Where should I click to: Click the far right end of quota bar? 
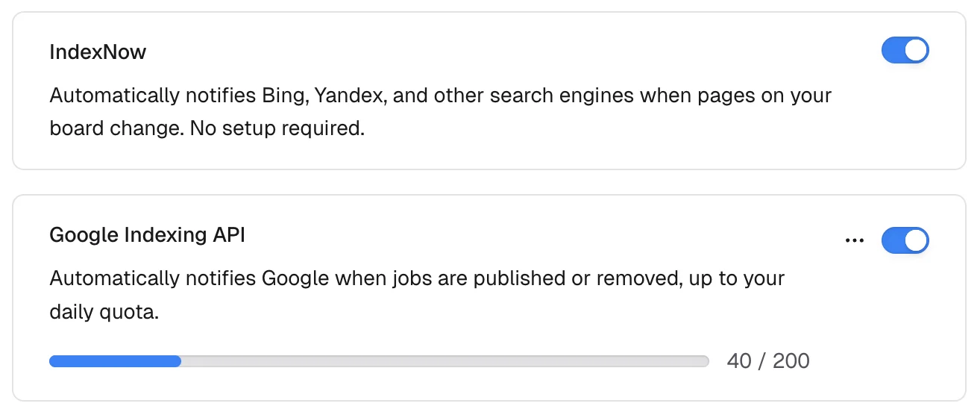pos(704,361)
